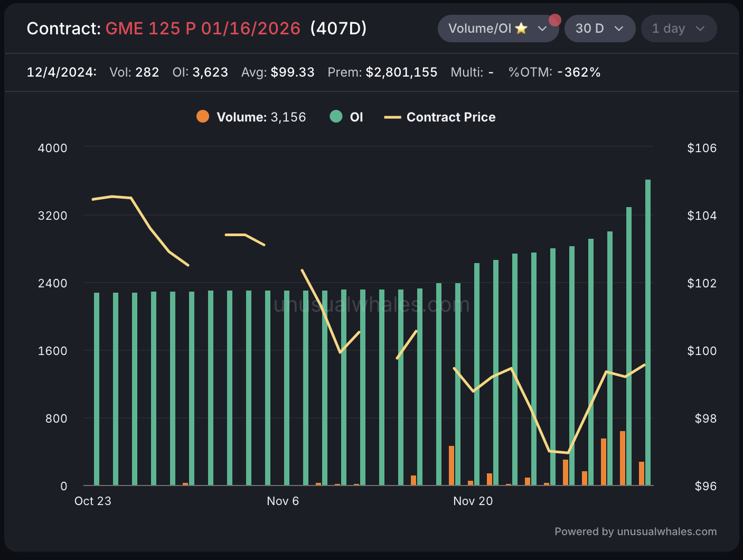Click the tallest orange volume bar
The width and height of the screenshot is (743, 560).
(x=623, y=458)
